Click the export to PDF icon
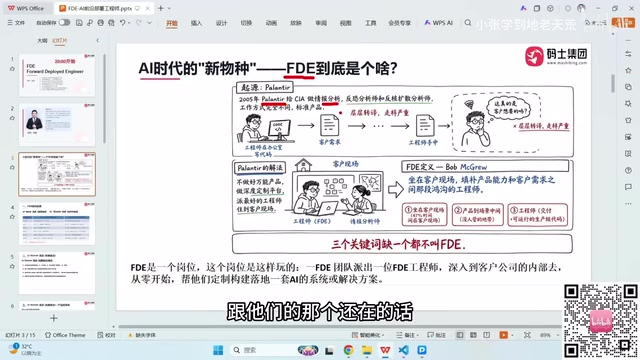Viewport: 640px width, 360px height. point(90,23)
